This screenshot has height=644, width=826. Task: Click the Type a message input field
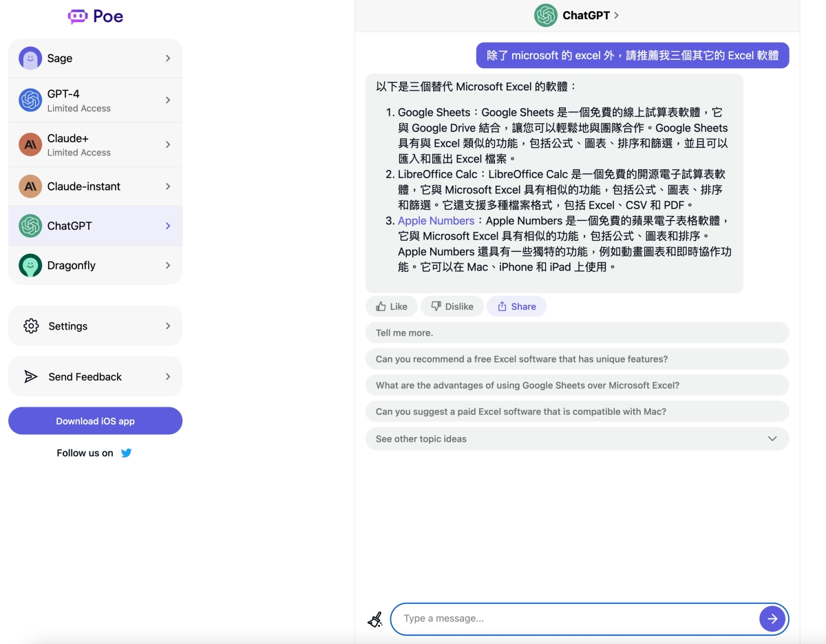(x=575, y=619)
